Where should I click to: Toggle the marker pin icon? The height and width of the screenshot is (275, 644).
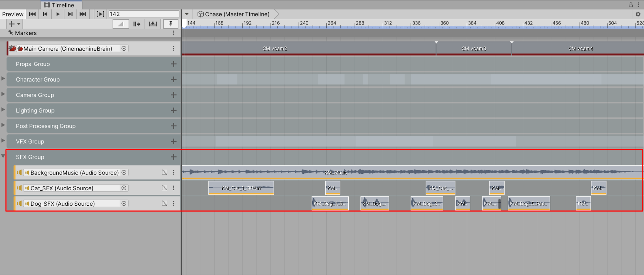pos(171,24)
